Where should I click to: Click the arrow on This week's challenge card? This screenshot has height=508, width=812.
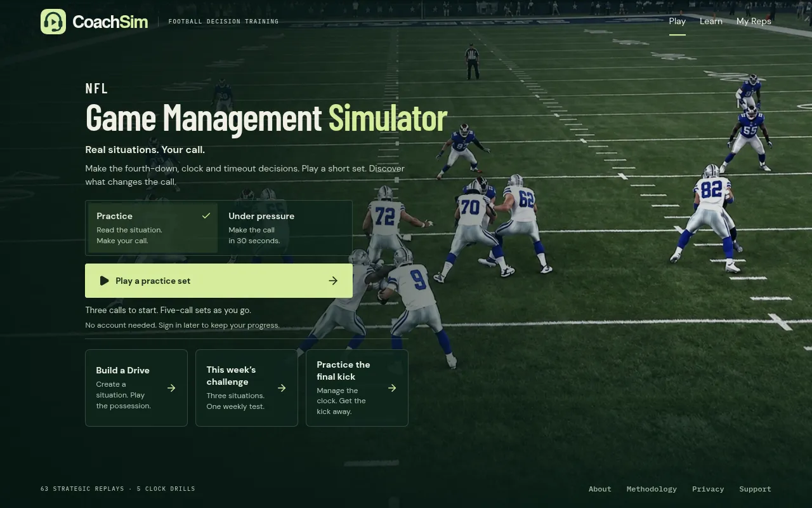282,388
